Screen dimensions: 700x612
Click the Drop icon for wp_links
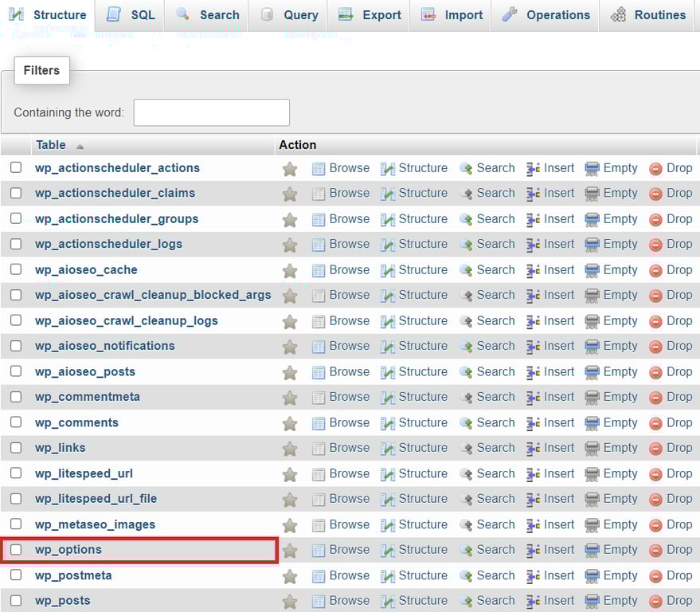[x=655, y=448]
